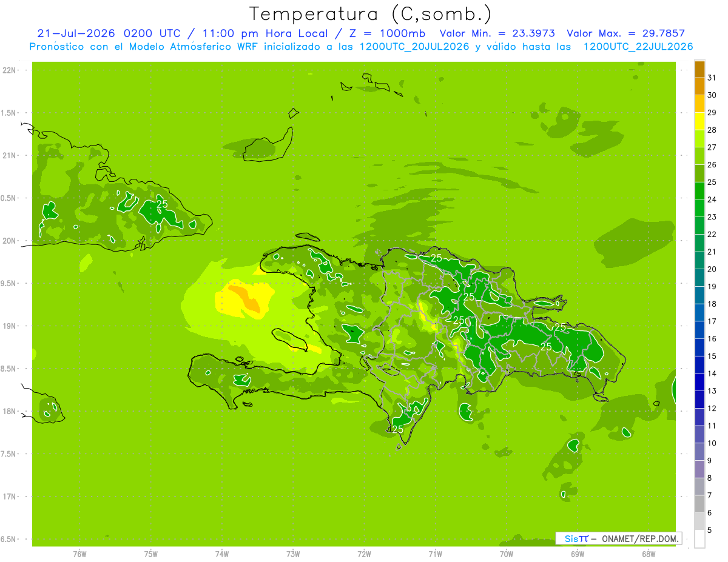Click the "15" label on the color legend
This screenshot has width=728, height=562.
(x=712, y=356)
